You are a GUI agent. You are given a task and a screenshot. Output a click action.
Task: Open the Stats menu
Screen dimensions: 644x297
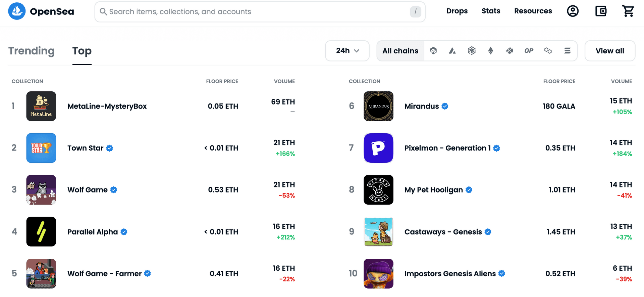pos(491,11)
